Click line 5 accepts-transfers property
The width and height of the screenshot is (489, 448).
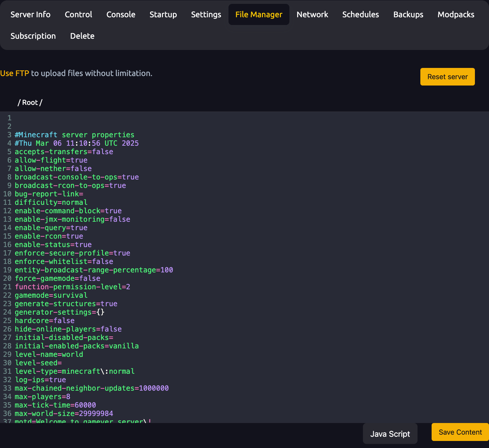tap(64, 152)
